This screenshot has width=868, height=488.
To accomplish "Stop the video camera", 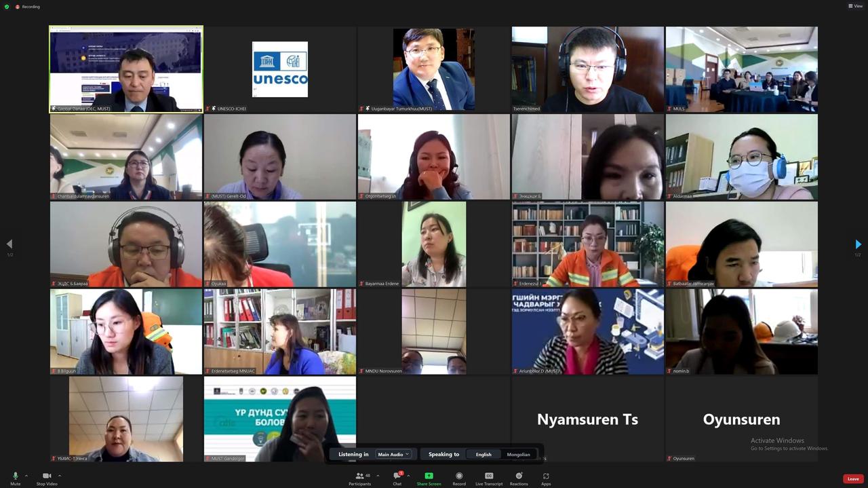I will click(47, 477).
